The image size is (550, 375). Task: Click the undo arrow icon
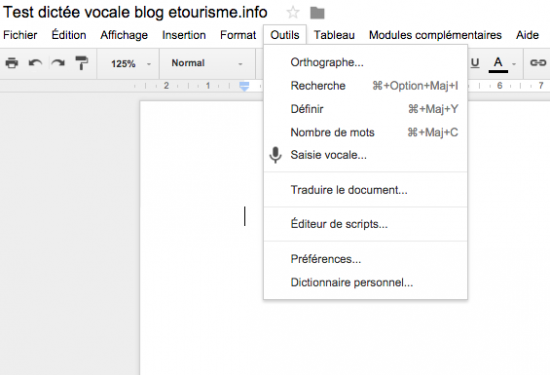[35, 63]
